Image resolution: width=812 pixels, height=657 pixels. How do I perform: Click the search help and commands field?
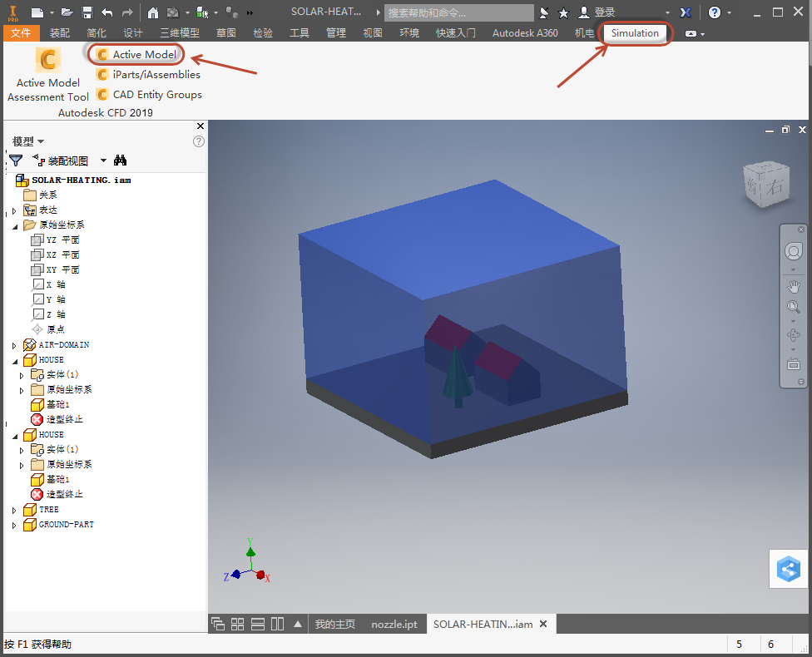coord(458,12)
